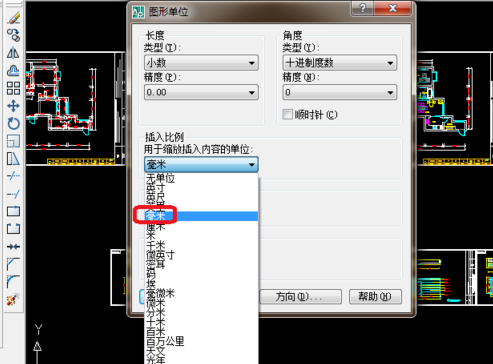
Task: Select the Copy objects tool
Action: coord(13,35)
